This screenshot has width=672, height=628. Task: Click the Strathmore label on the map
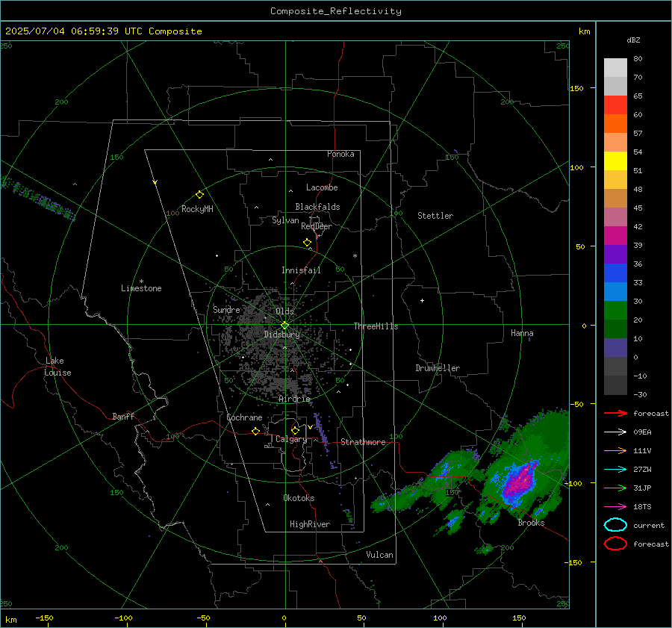coord(363,442)
